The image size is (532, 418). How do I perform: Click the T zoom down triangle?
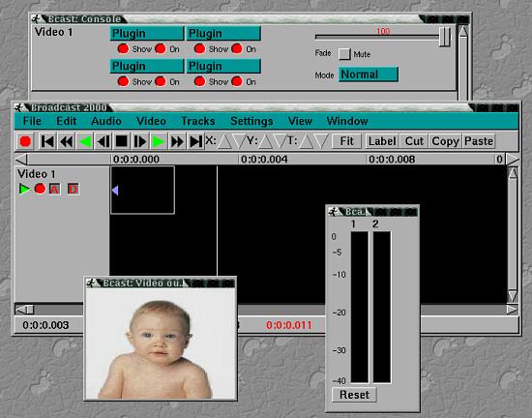pyautogui.click(x=321, y=141)
